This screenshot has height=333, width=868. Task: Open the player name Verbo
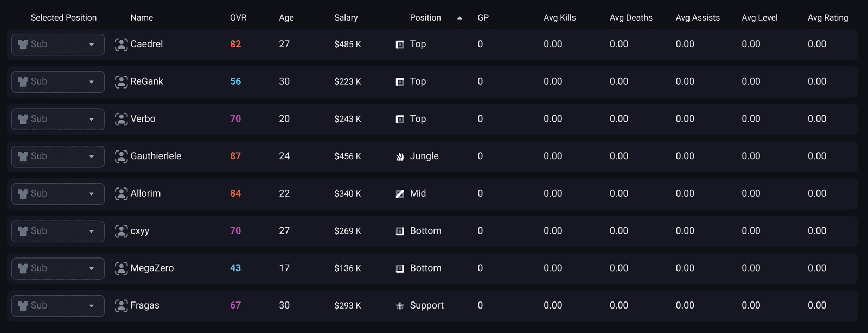click(143, 118)
